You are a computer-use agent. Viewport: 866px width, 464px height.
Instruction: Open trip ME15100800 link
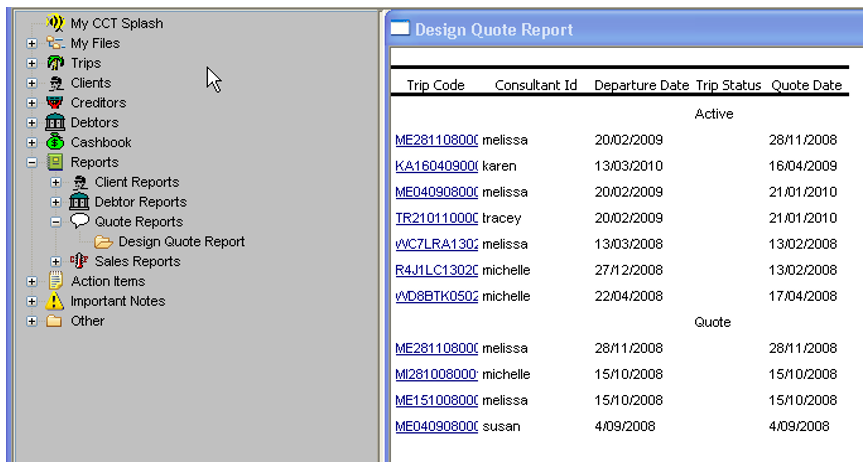coord(436,400)
